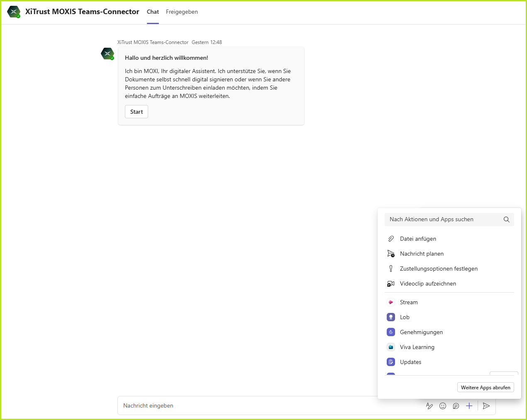The height and width of the screenshot is (420, 527).
Task: Send the message with arrow icon
Action: [x=486, y=406]
